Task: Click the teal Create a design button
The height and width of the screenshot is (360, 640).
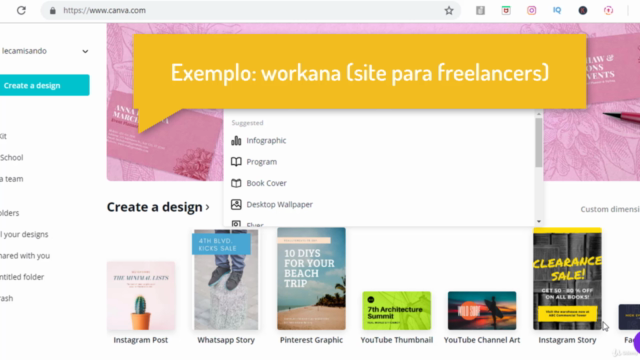Action: (44, 85)
